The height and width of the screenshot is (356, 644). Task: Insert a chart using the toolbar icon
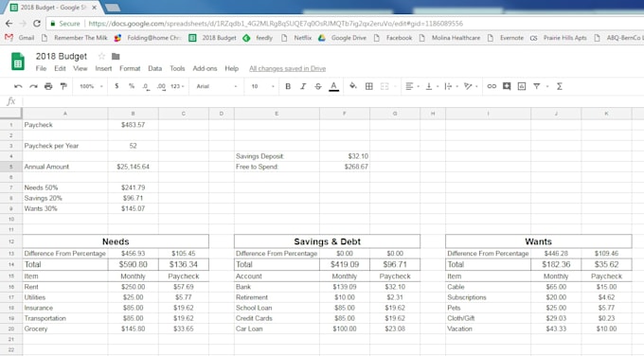(522, 86)
